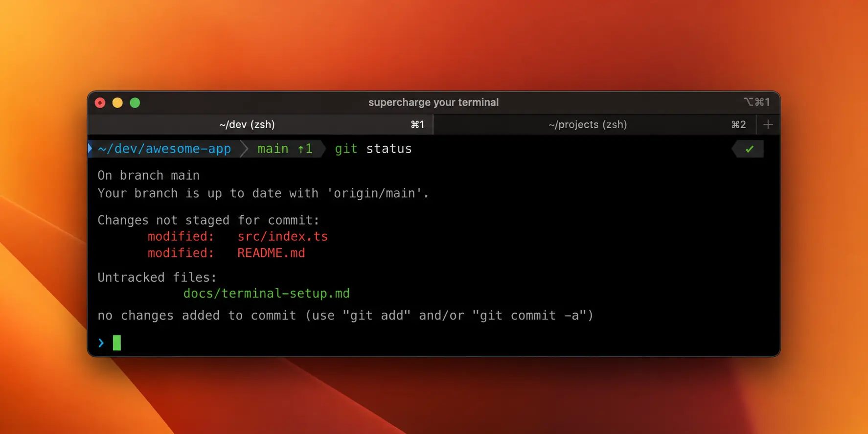Switch to the ~/projects (zsh) tab
The height and width of the screenshot is (434, 868).
point(594,125)
